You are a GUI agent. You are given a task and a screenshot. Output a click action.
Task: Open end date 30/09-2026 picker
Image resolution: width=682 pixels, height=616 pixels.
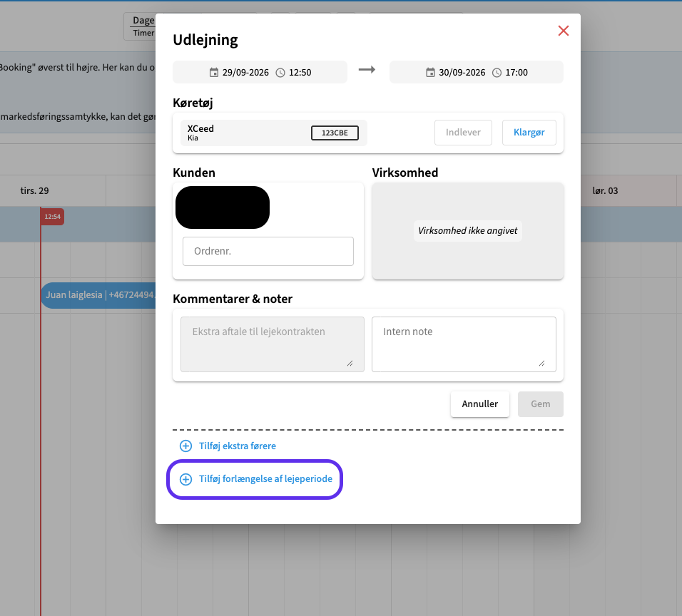pos(462,73)
